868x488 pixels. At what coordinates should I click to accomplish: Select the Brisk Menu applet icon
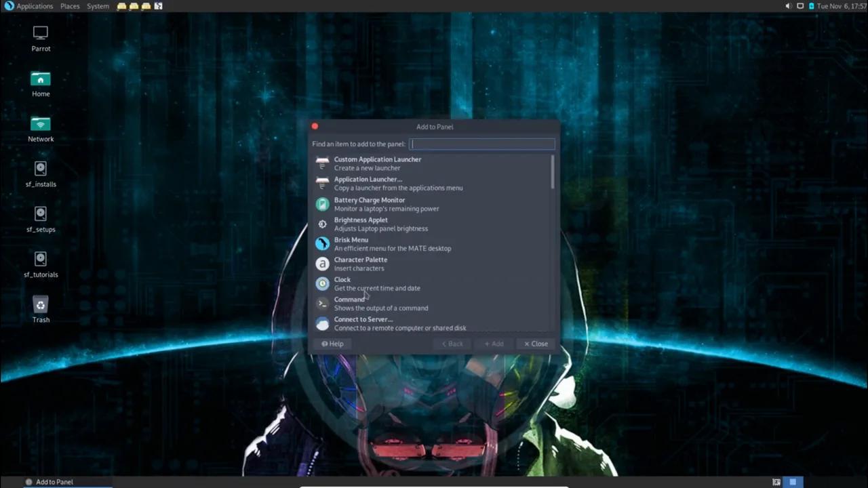coord(322,243)
